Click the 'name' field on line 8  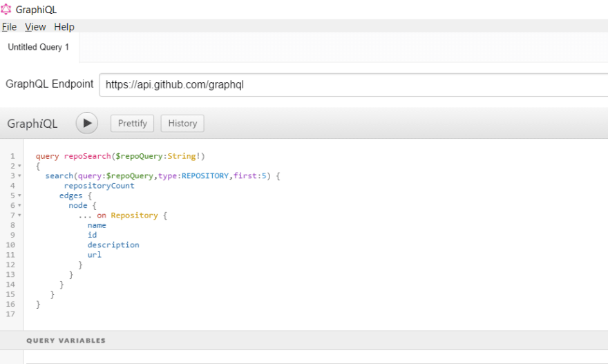pos(97,225)
